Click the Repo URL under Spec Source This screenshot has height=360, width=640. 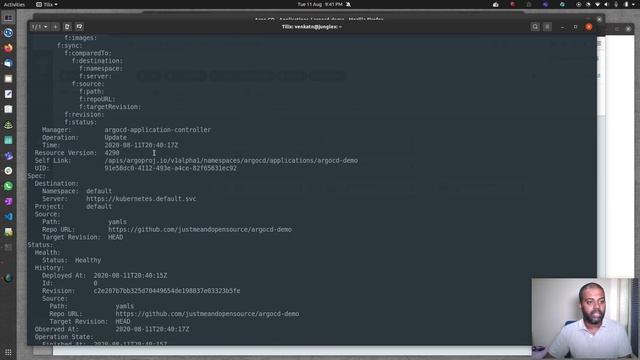[200, 229]
